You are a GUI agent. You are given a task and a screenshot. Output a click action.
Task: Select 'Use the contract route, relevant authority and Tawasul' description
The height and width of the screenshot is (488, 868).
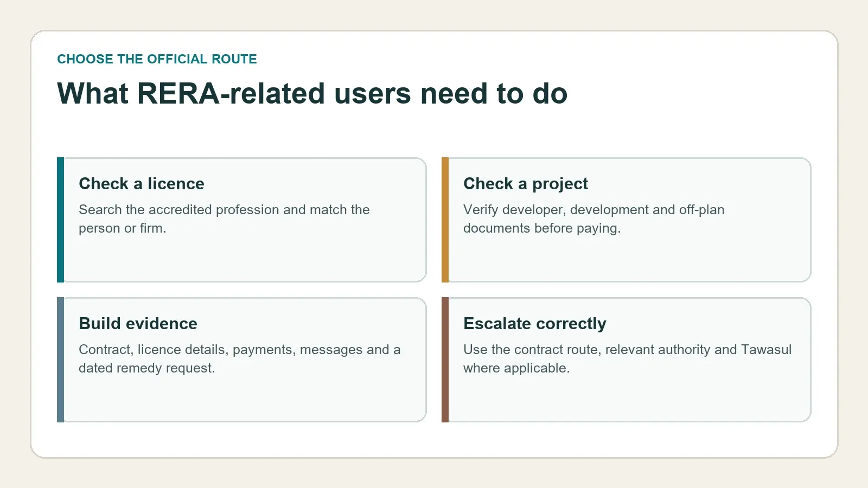point(628,359)
